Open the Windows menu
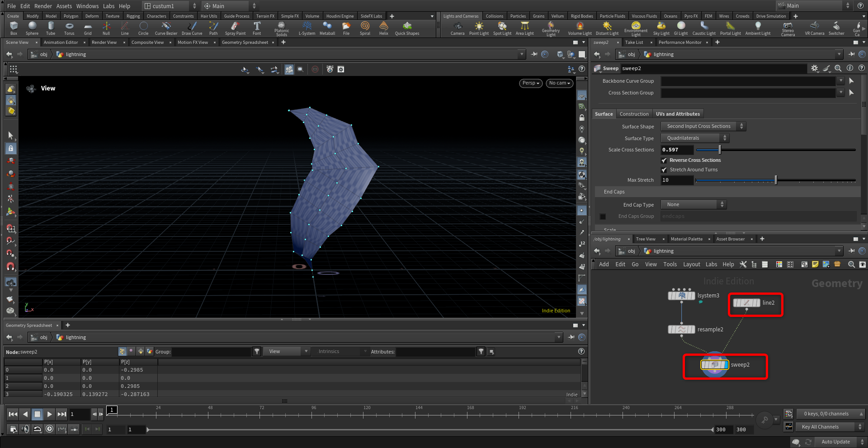The width and height of the screenshot is (868, 448). 87,6
